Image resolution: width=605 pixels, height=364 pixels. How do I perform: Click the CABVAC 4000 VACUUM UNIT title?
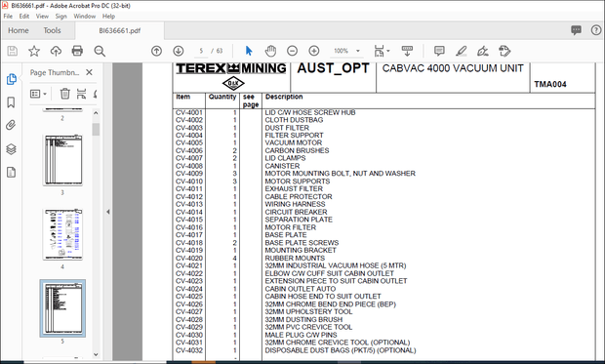(453, 68)
